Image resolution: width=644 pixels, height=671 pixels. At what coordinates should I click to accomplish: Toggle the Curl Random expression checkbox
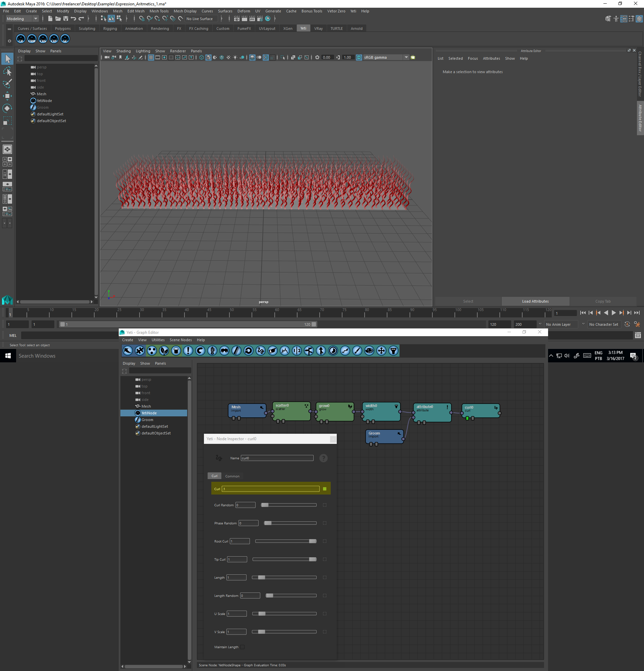[324, 505]
